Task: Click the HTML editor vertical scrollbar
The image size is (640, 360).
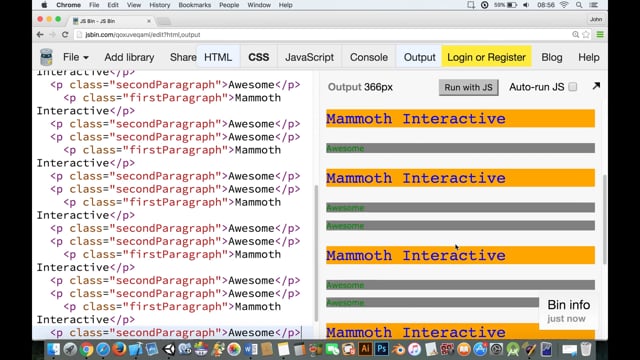Action: [316, 253]
